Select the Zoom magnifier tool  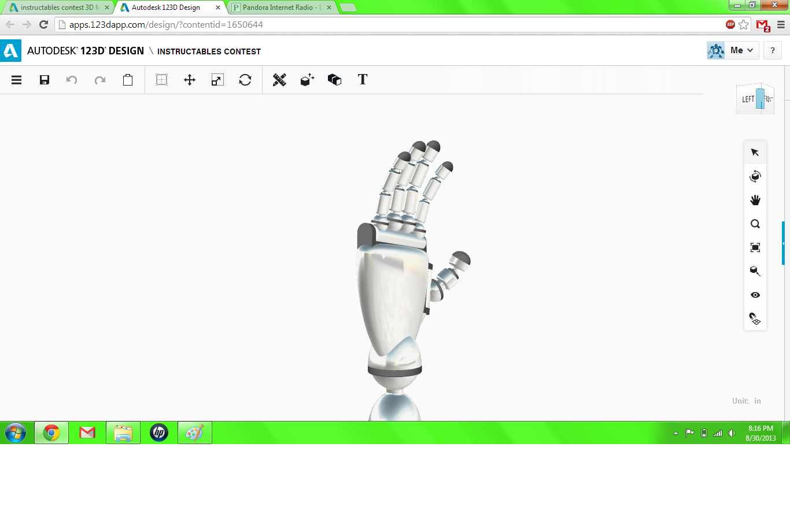tap(755, 224)
